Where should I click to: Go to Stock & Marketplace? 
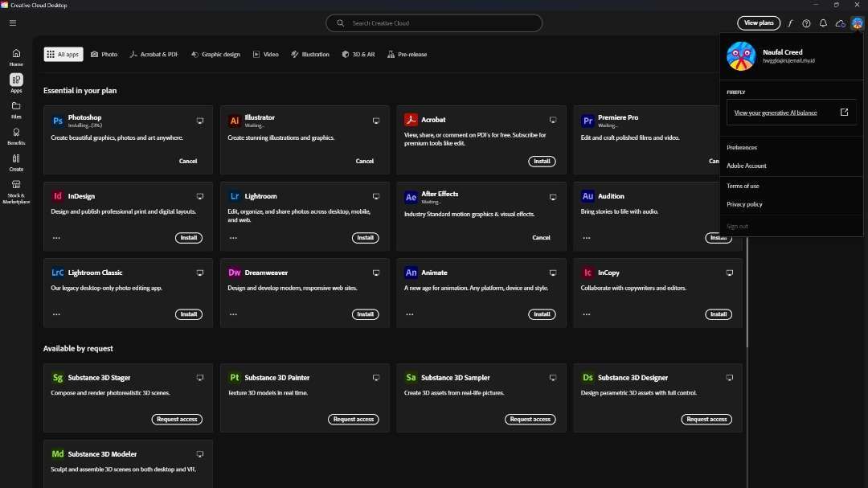click(x=16, y=189)
